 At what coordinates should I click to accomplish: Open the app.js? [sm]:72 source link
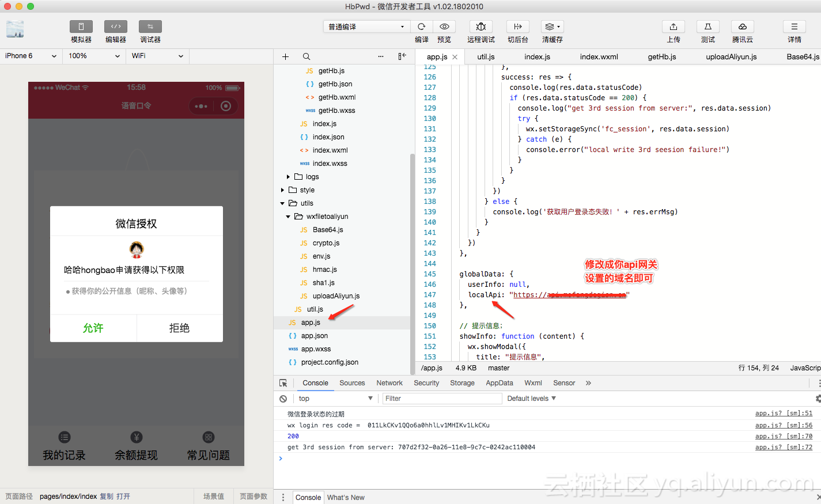click(x=784, y=447)
